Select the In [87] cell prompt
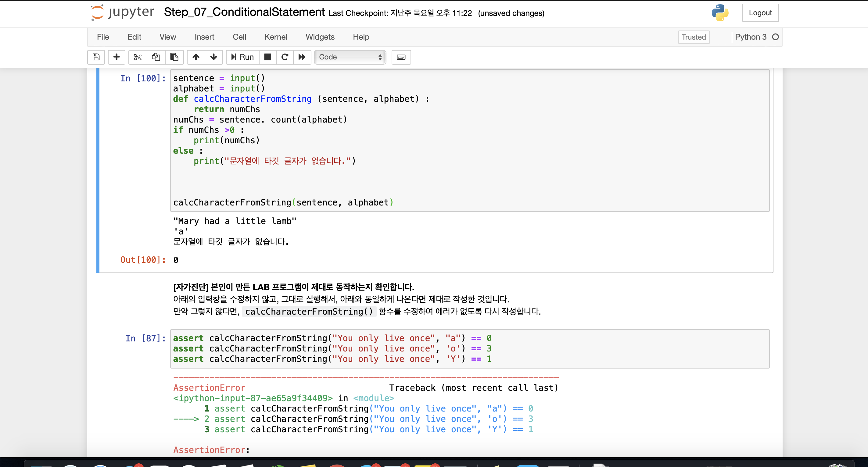868x467 pixels. click(x=145, y=338)
